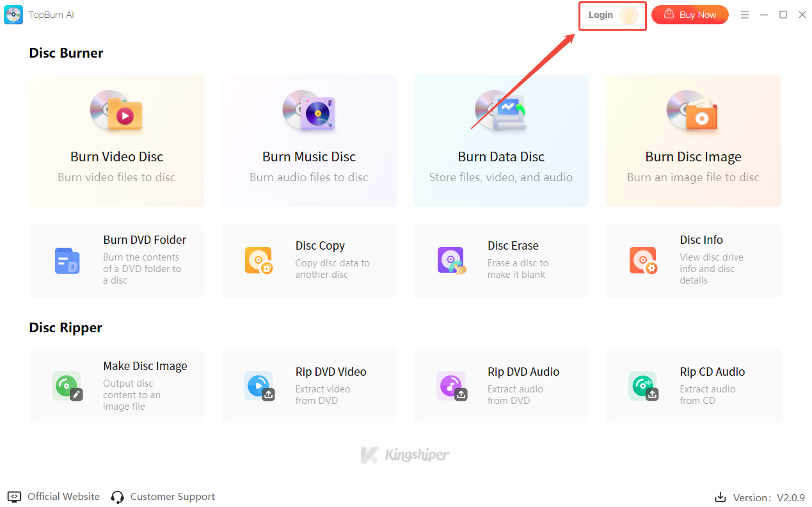Image resolution: width=812 pixels, height=507 pixels.
Task: Select the Burn Music Disc icon
Action: point(309,111)
